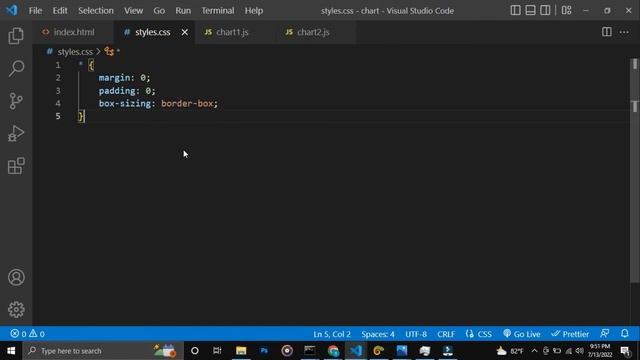Click the Cortana circle icon on taskbar
This screenshot has width=640, height=360.
[x=195, y=351]
